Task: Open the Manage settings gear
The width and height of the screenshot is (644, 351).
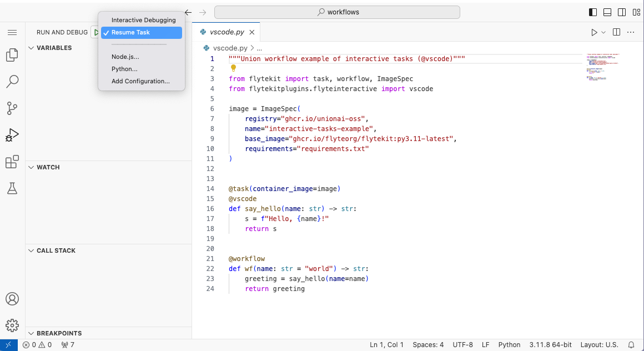Action: pos(12,325)
